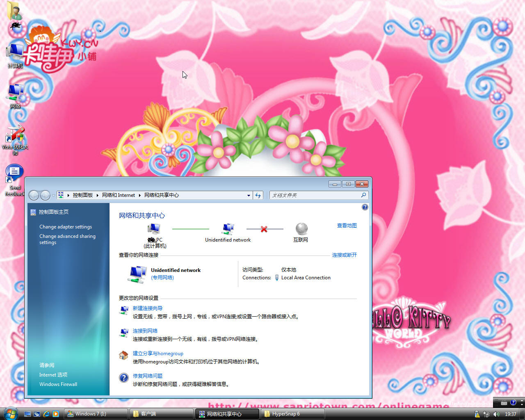Open 修复网络问题 link
The width and height of the screenshot is (525, 420).
tap(148, 376)
